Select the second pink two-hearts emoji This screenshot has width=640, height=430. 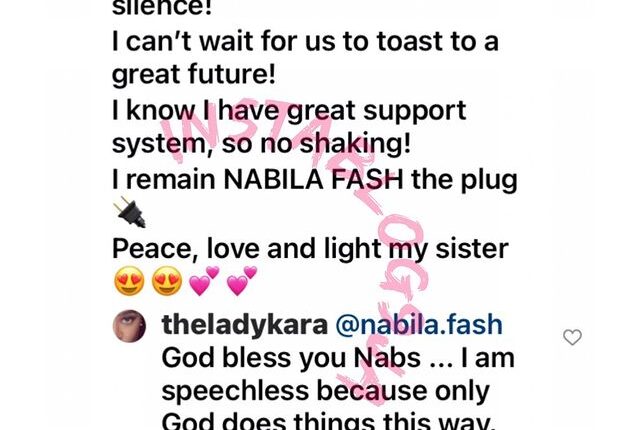click(x=242, y=281)
